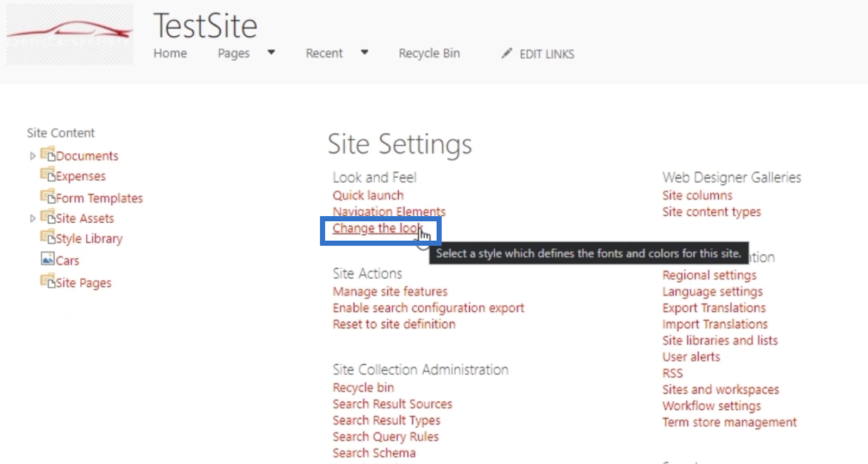Open Expenses in Site Content tree
This screenshot has height=464, width=868.
coord(81,176)
